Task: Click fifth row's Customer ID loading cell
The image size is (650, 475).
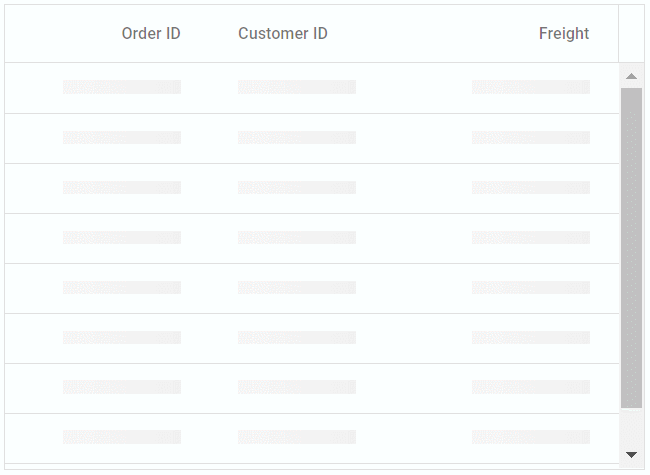Action: (x=297, y=287)
